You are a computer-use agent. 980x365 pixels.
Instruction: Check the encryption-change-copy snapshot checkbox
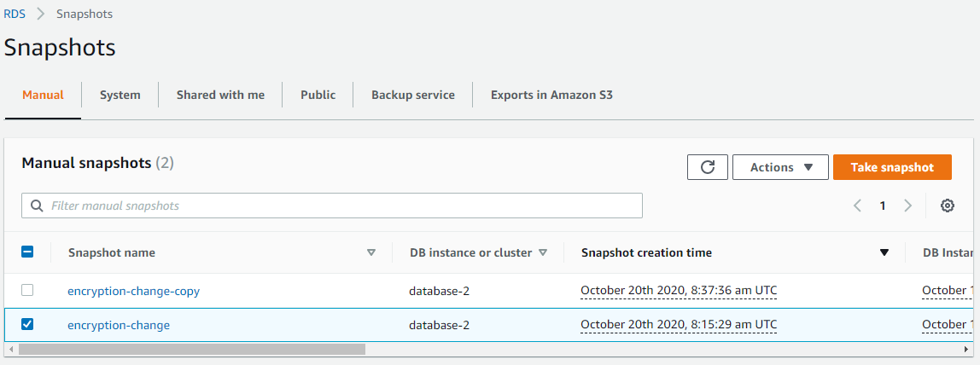(x=27, y=290)
